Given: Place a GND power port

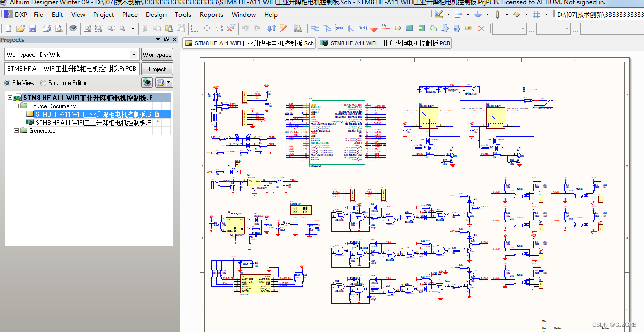Looking at the screenshot, I should (x=374, y=28).
